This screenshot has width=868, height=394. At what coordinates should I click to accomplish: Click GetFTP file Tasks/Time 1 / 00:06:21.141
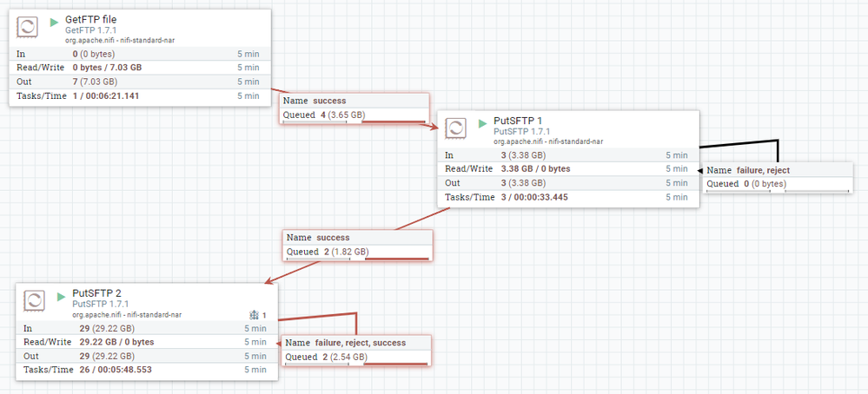point(106,95)
